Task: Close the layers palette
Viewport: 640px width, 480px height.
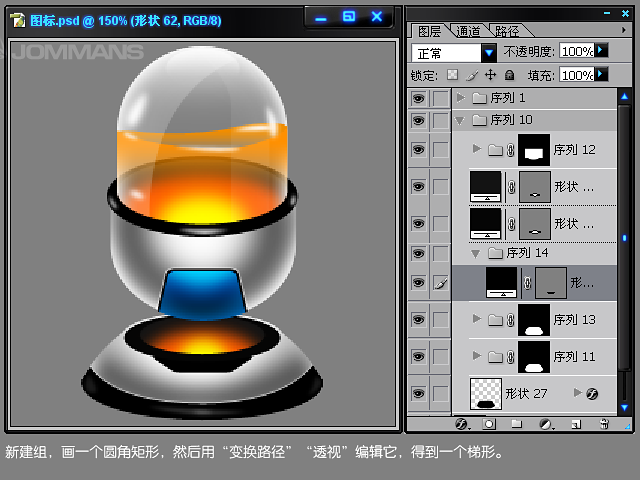Action: (x=625, y=13)
